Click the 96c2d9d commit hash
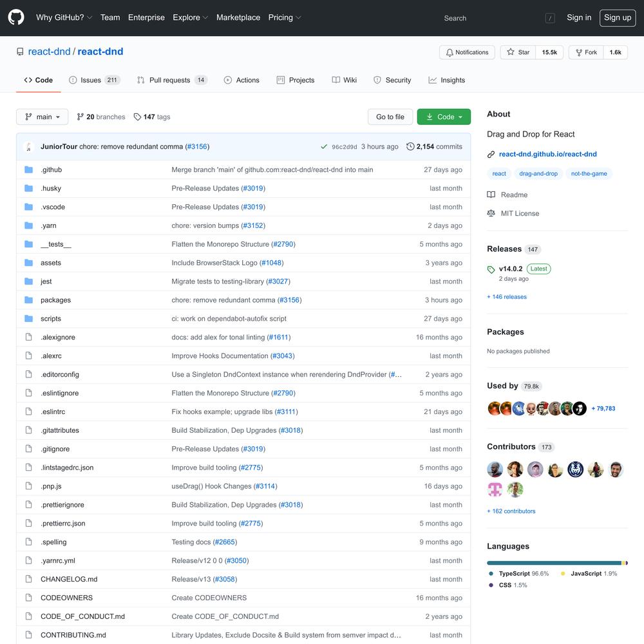 click(344, 147)
